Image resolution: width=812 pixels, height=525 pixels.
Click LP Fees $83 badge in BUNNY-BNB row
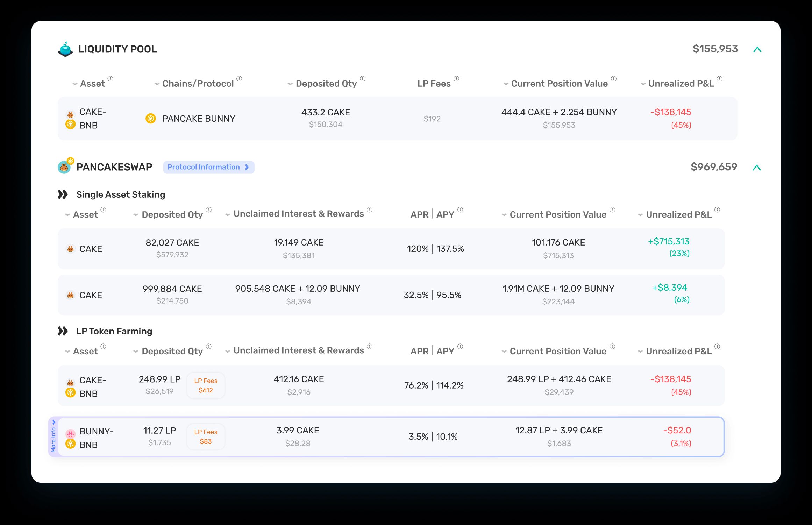click(206, 437)
